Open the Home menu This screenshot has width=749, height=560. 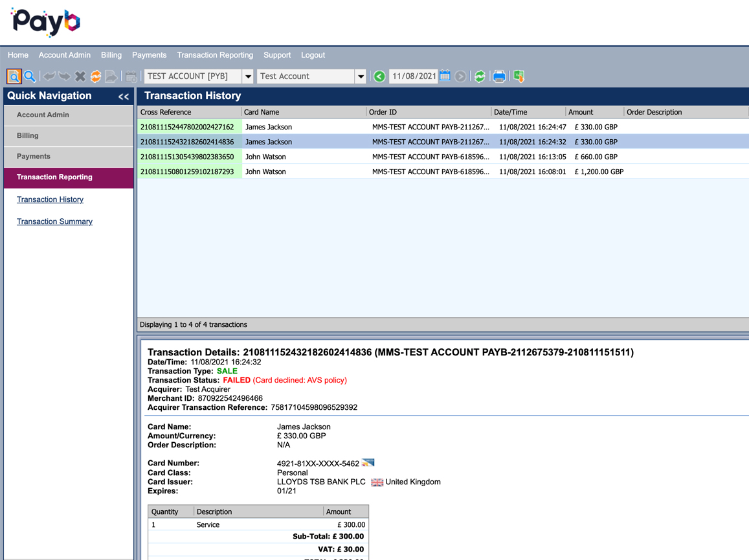coord(18,55)
